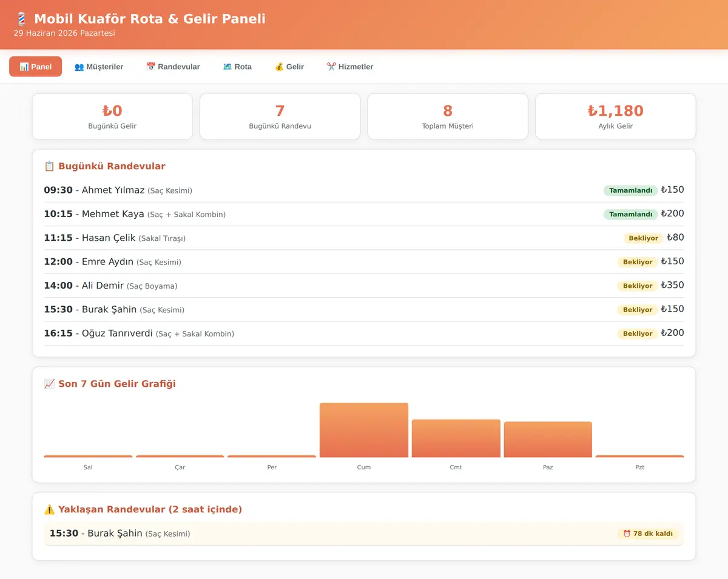This screenshot has width=728, height=579.
Task: Click the Mobil Kuaför Rota & Gelir Paneli title
Action: point(150,19)
